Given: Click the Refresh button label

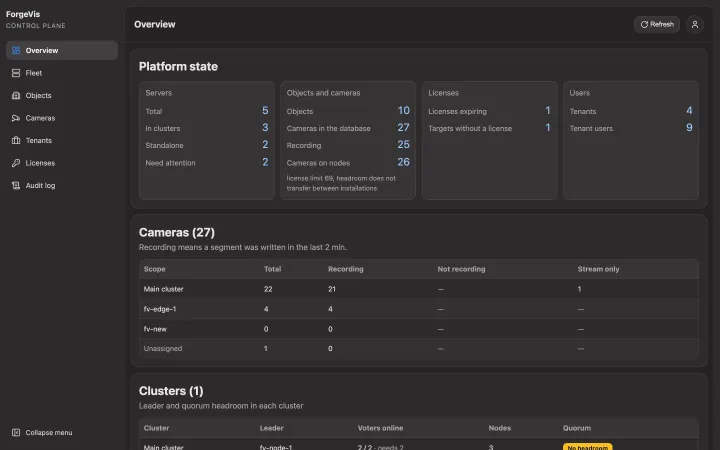Looking at the screenshot, I should coord(662,24).
